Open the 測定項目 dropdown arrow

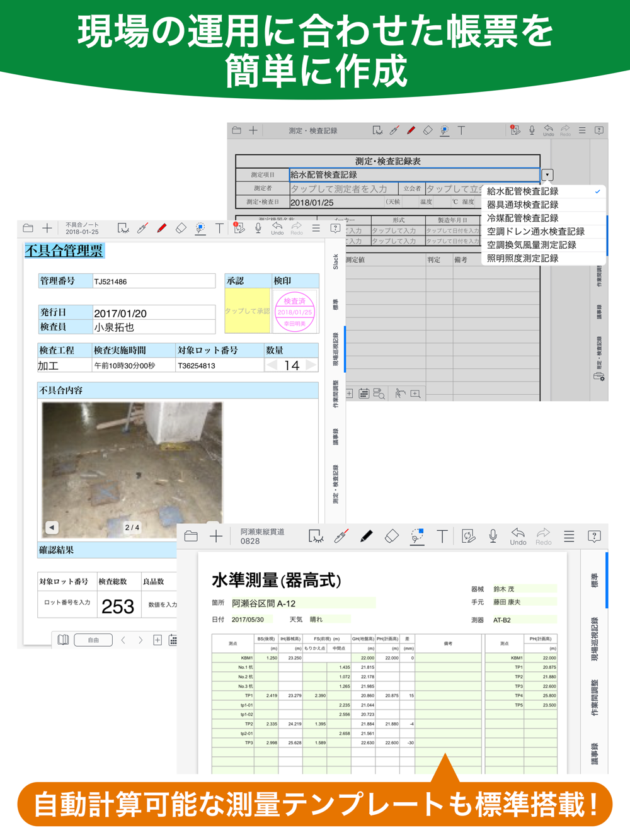tap(547, 175)
